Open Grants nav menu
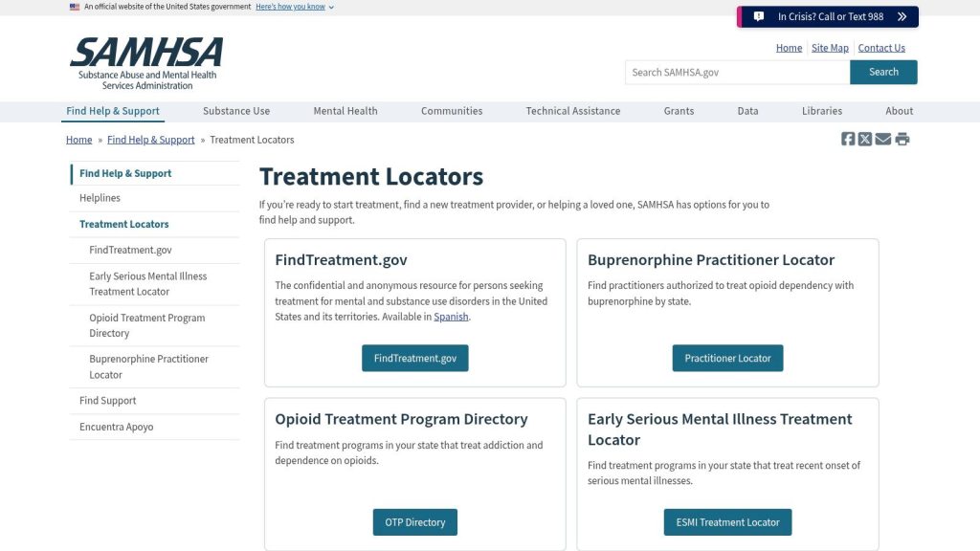The width and height of the screenshot is (980, 551). pos(679,111)
